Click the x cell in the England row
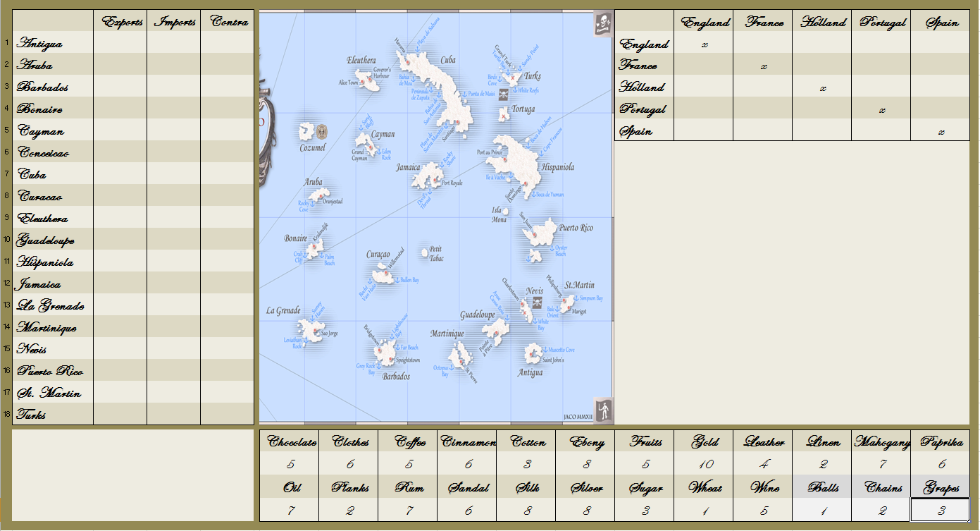The height and width of the screenshot is (531, 980). pos(704,44)
